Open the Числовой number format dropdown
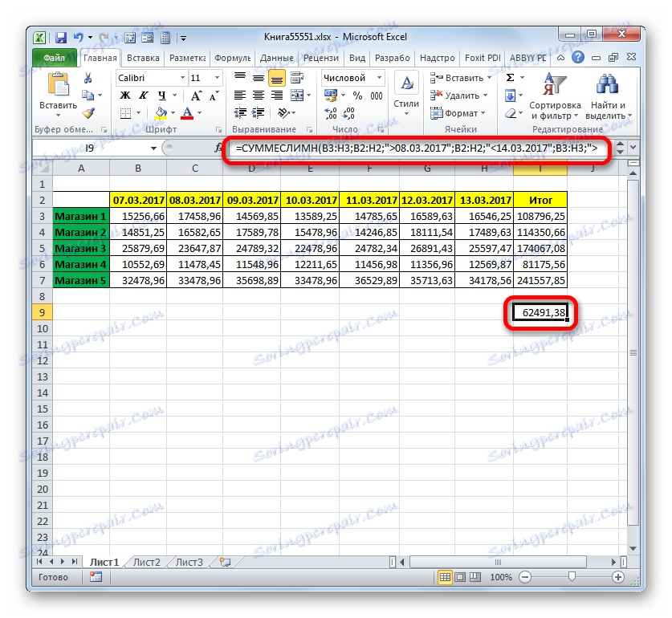The height and width of the screenshot is (618, 672). (x=380, y=78)
